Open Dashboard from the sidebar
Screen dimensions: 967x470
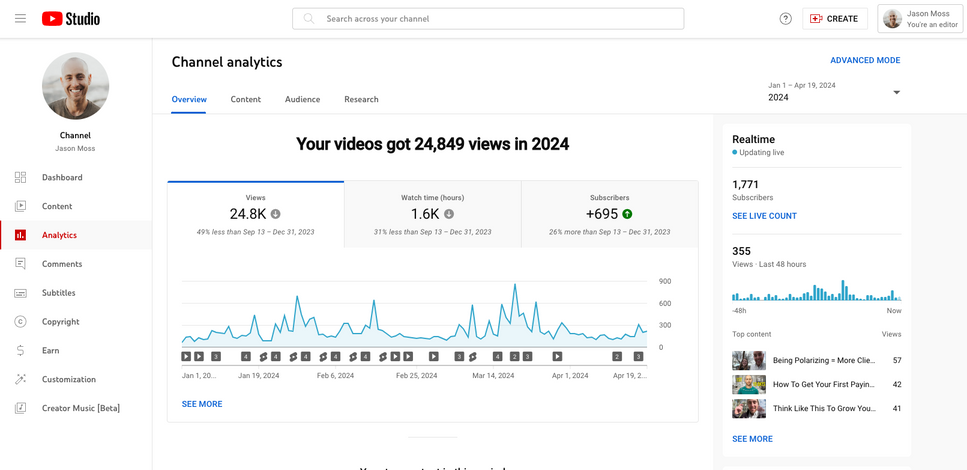62,178
